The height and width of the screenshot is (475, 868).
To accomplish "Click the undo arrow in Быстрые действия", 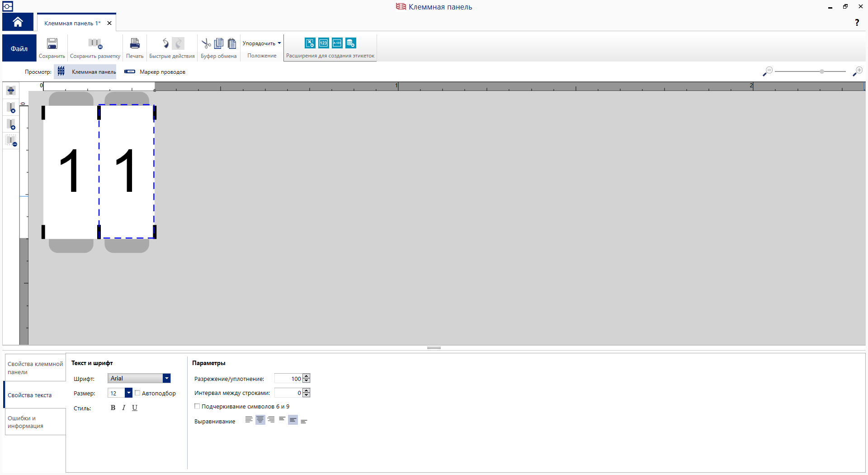I will tap(165, 43).
